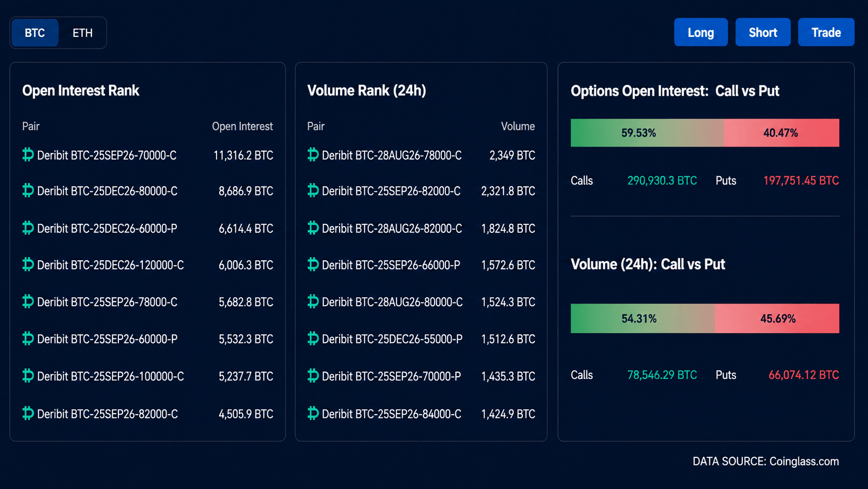Click the 6,614.4 BTC open interest value
The height and width of the screenshot is (489, 868).
(x=246, y=229)
